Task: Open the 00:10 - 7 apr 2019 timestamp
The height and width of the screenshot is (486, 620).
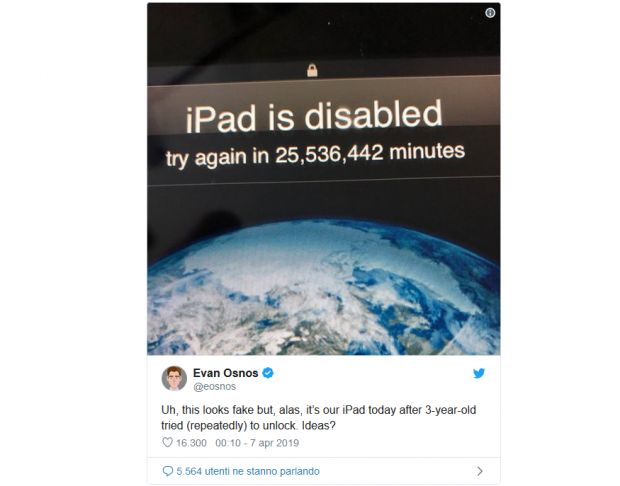Action: (x=257, y=443)
